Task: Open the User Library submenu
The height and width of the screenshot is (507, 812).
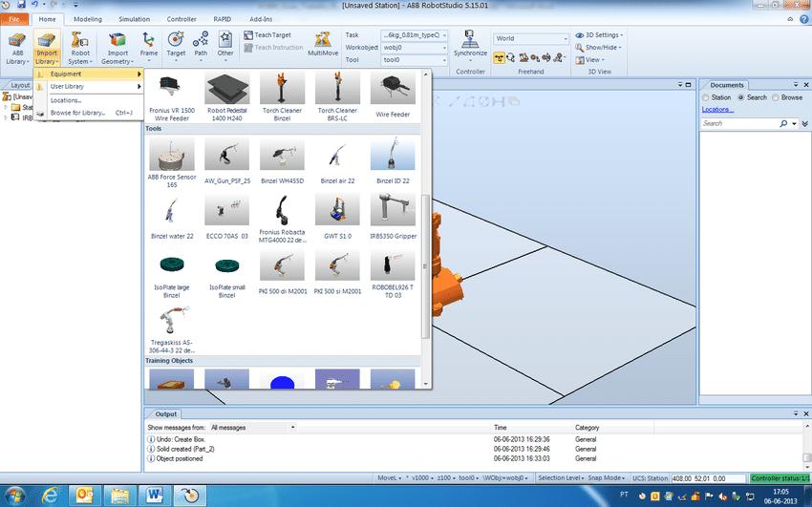Action: (x=88, y=86)
